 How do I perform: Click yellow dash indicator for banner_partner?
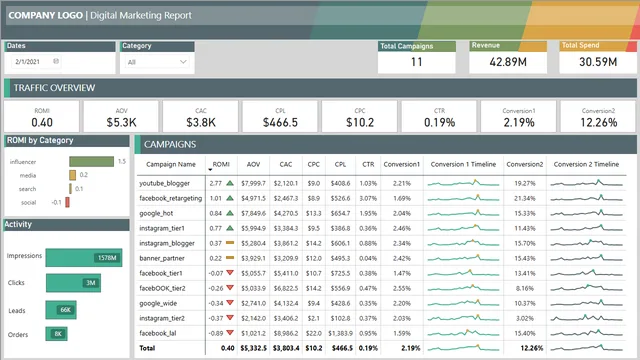point(230,258)
